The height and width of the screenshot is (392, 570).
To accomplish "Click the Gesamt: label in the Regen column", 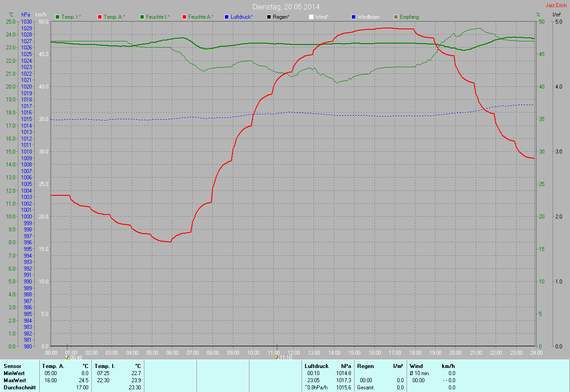I will 366,388.
